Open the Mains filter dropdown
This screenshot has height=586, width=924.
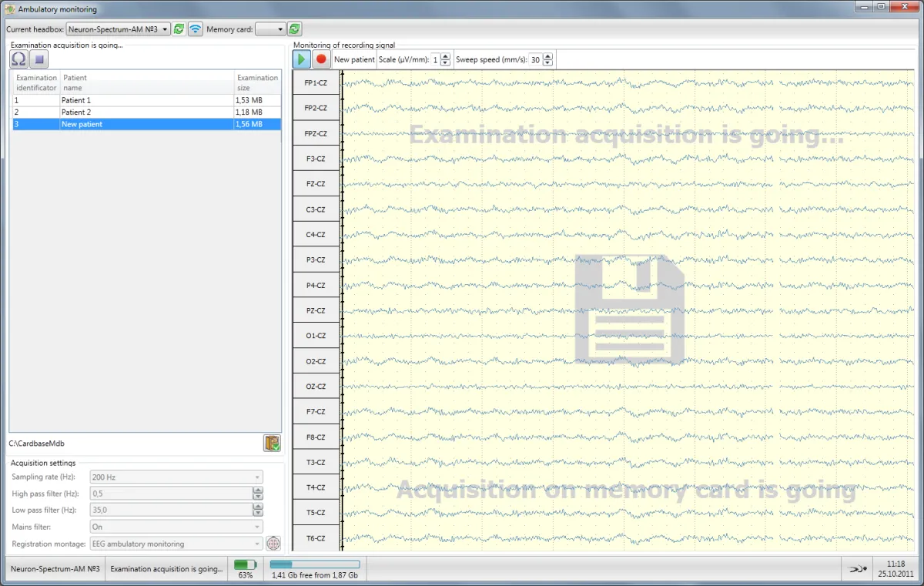click(176, 527)
